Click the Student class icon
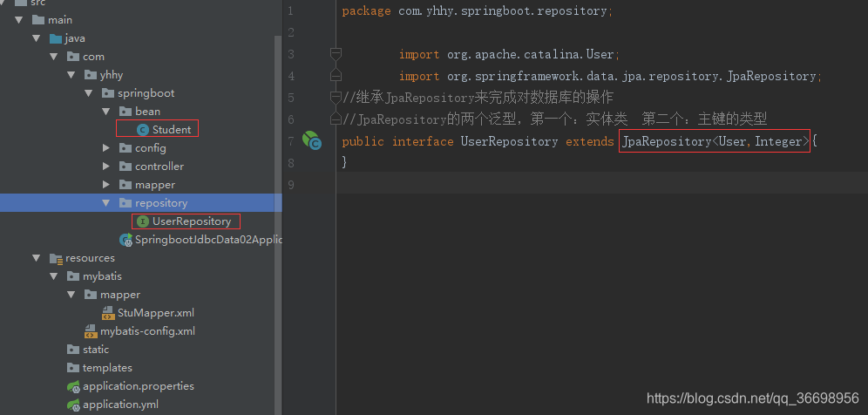The width and height of the screenshot is (868, 415). 142,130
